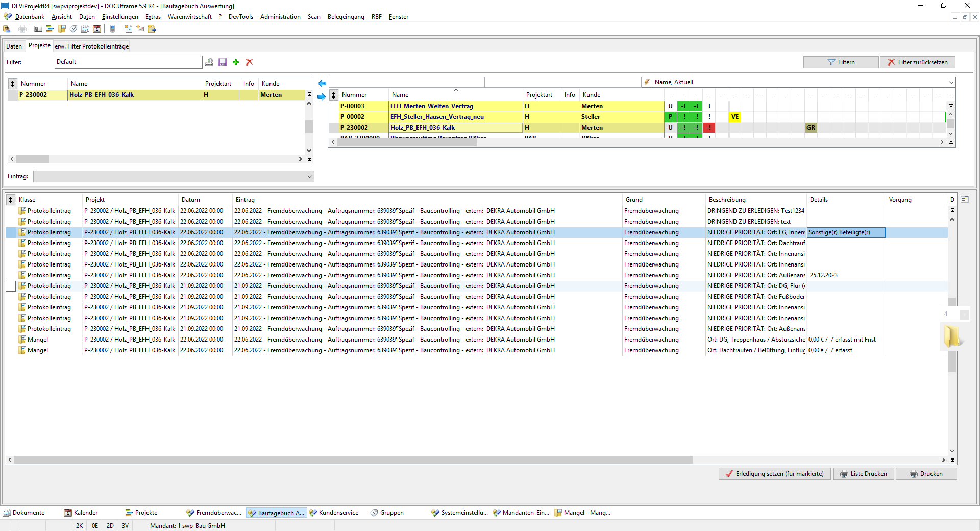Open the Warenwirtschaft menu

[x=190, y=17]
